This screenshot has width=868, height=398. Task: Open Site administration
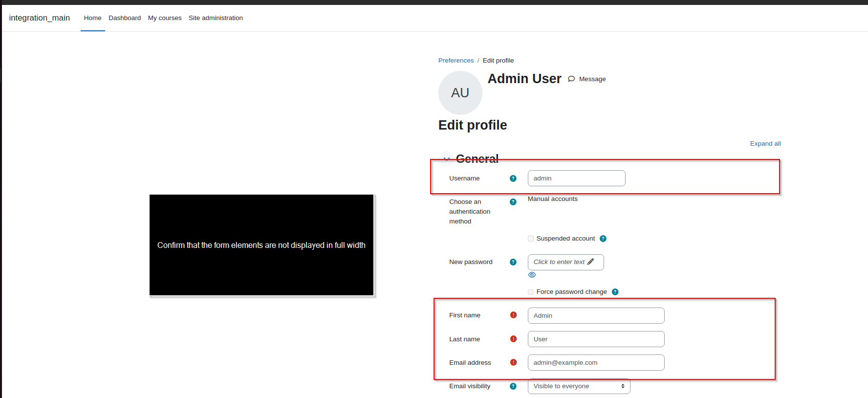216,18
